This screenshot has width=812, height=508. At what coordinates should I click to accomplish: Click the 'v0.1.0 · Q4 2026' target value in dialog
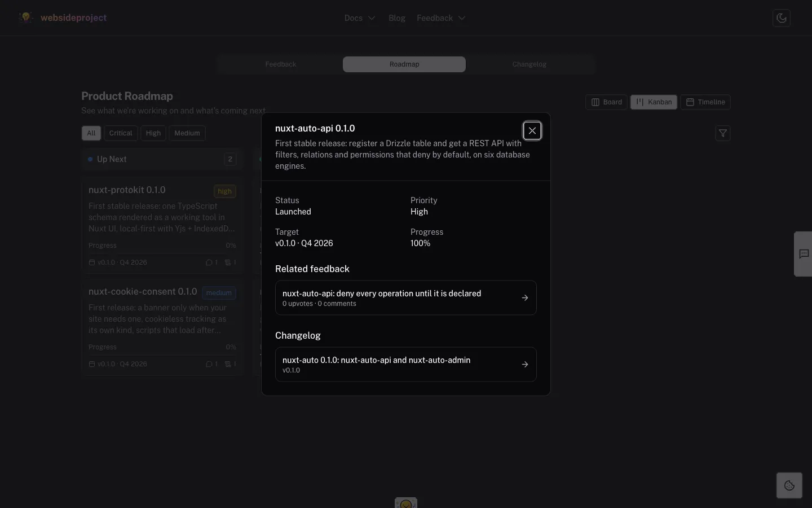click(x=304, y=243)
